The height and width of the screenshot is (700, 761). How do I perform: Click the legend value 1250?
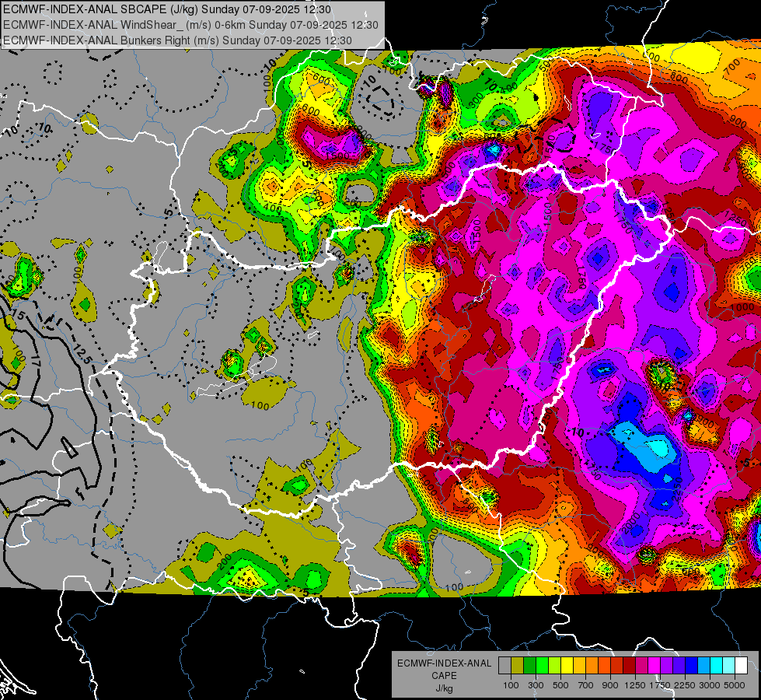(x=635, y=685)
